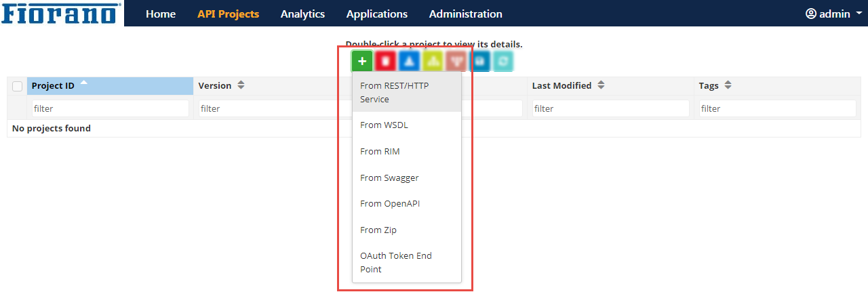
Task: Click the Tags column sort arrows
Action: coord(728,86)
